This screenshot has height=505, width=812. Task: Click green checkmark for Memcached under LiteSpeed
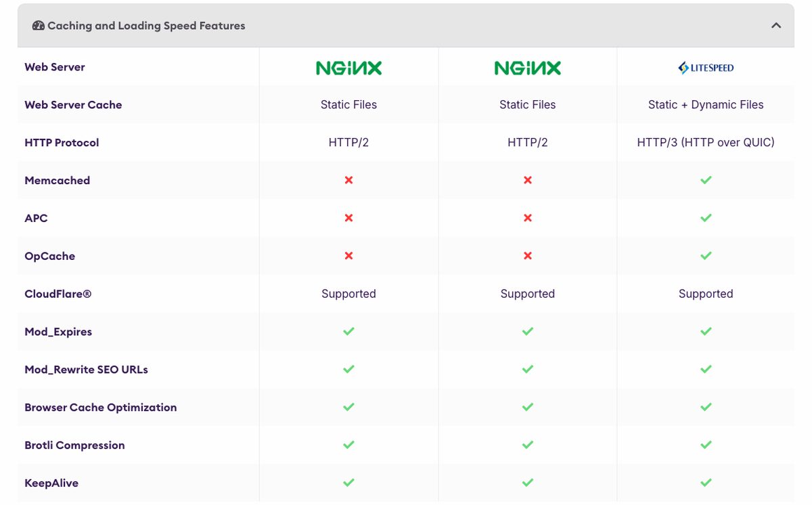[x=706, y=180]
